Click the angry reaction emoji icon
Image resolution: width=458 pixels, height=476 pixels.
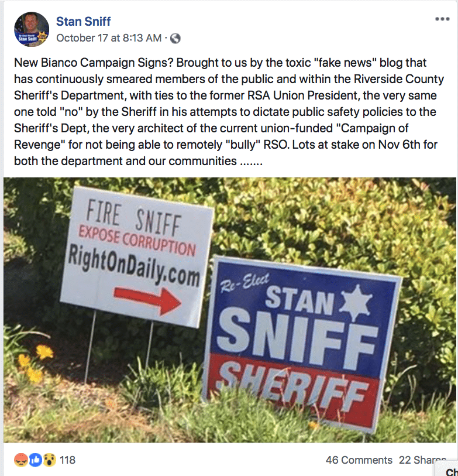point(20,460)
